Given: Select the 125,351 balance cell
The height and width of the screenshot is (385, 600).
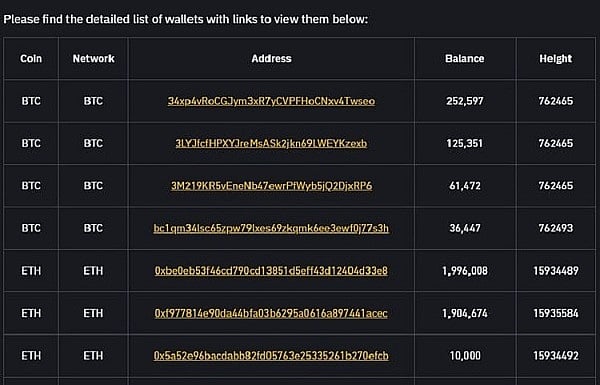Looking at the screenshot, I should point(465,144).
